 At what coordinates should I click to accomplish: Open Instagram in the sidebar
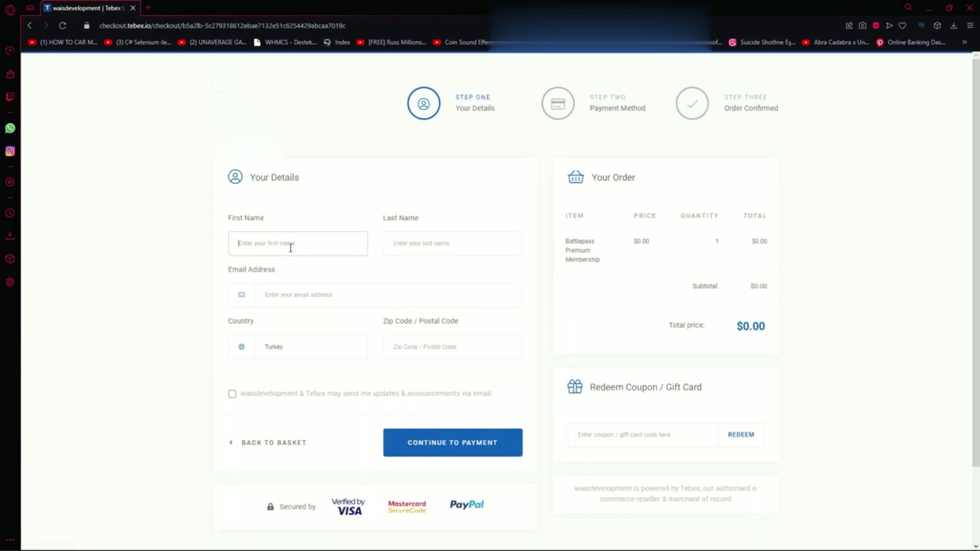pyautogui.click(x=10, y=151)
